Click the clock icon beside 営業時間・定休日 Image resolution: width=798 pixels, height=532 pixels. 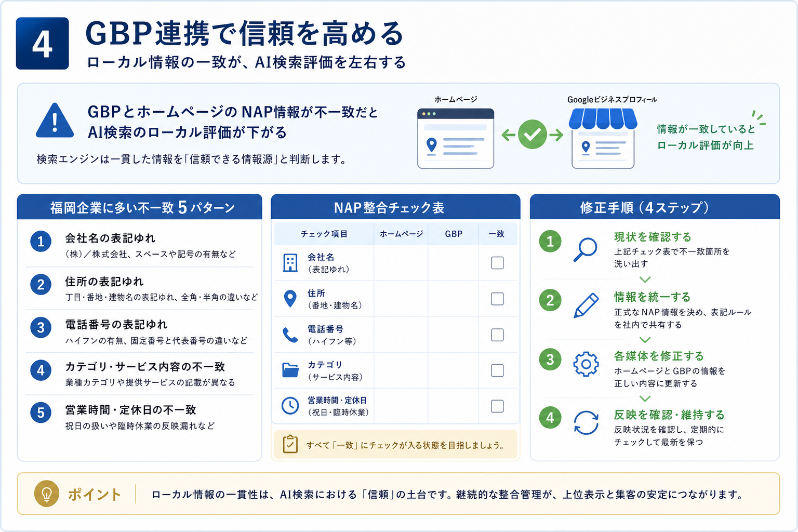pos(290,406)
